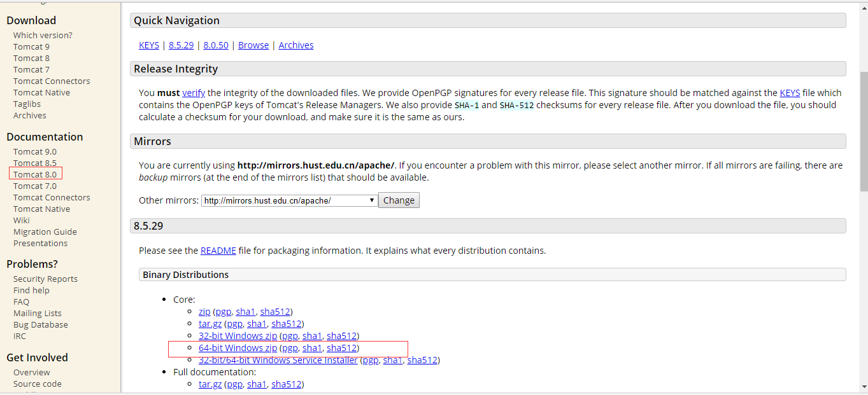Open Tomcat 7.0 documentation

[x=35, y=186]
